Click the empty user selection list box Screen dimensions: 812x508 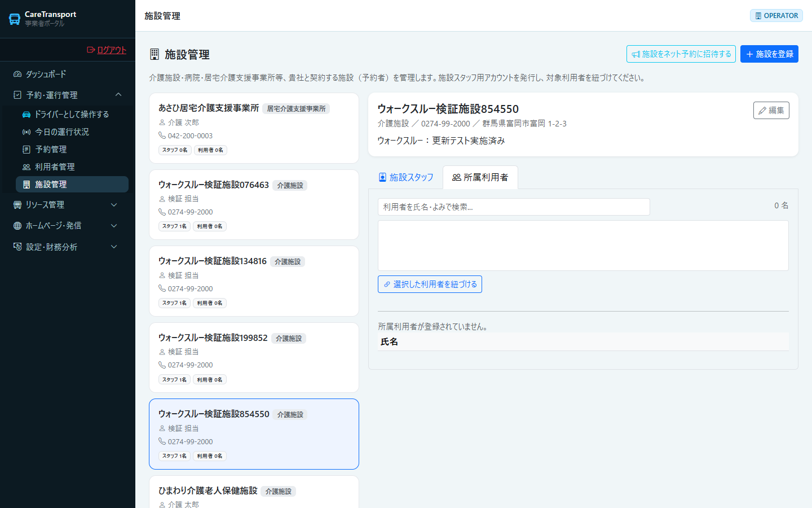pyautogui.click(x=583, y=246)
